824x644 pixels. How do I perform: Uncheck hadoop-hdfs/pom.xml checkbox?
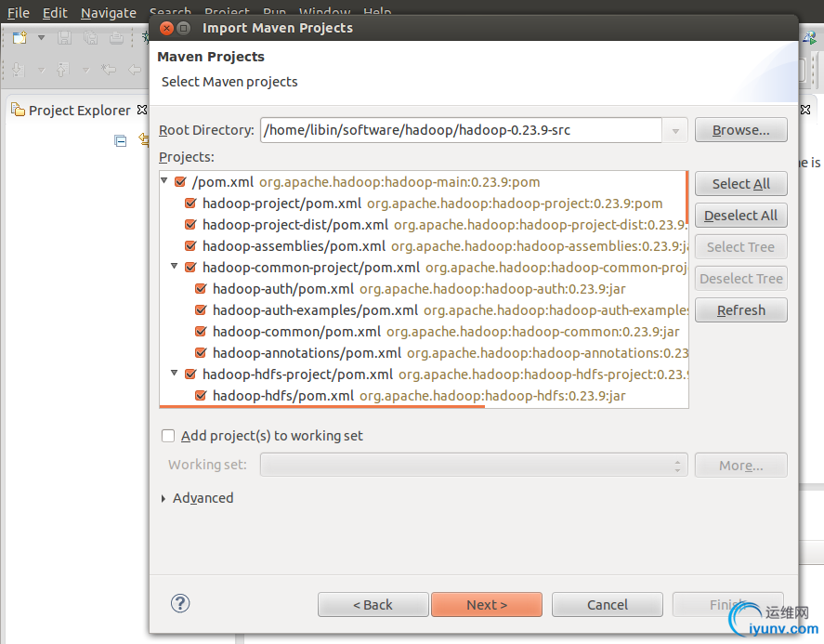[201, 395]
